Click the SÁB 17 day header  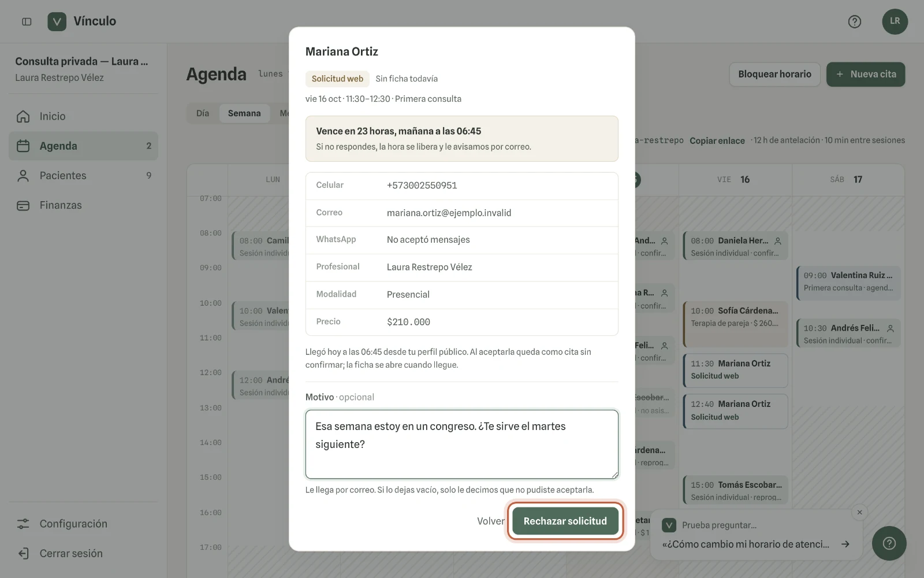pos(847,180)
